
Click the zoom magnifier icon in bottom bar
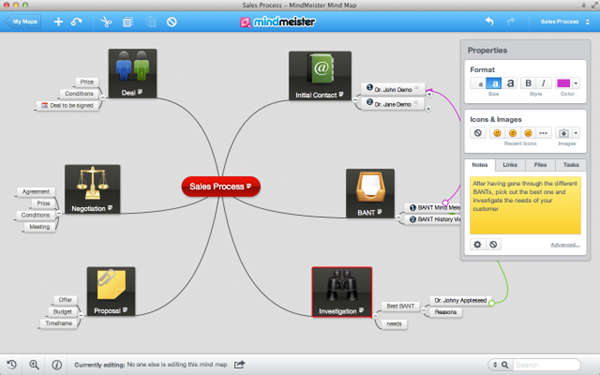34,365
